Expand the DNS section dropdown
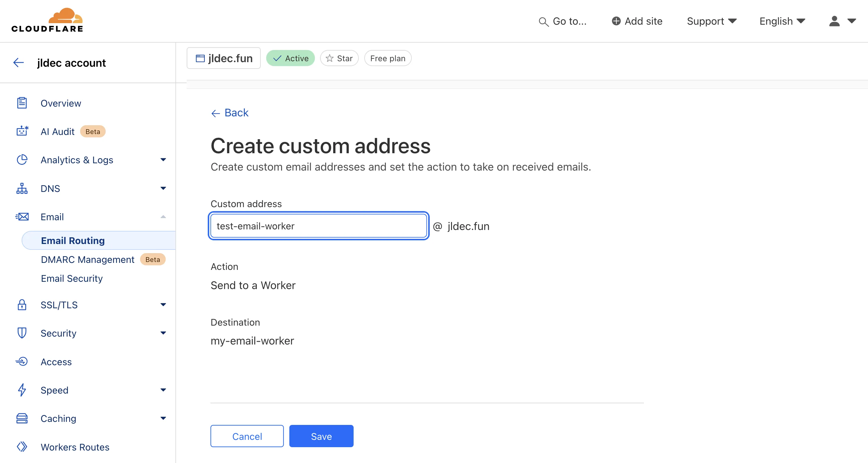 [x=162, y=189]
